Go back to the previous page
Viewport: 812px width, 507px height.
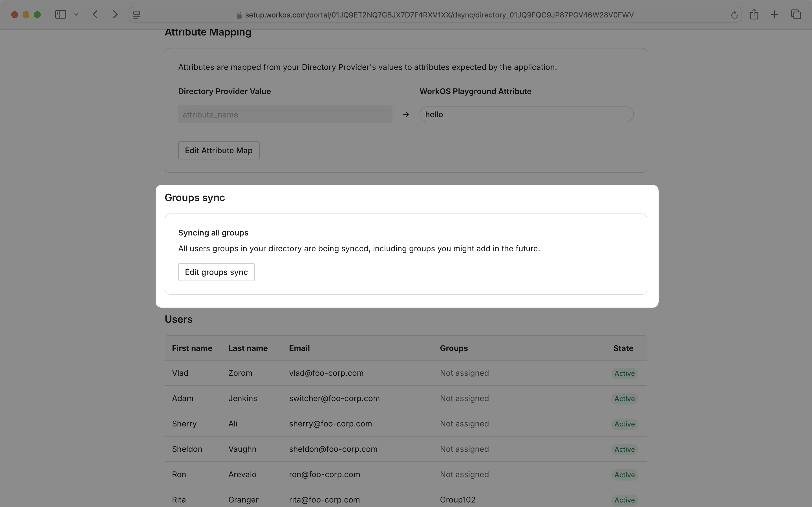coord(95,14)
